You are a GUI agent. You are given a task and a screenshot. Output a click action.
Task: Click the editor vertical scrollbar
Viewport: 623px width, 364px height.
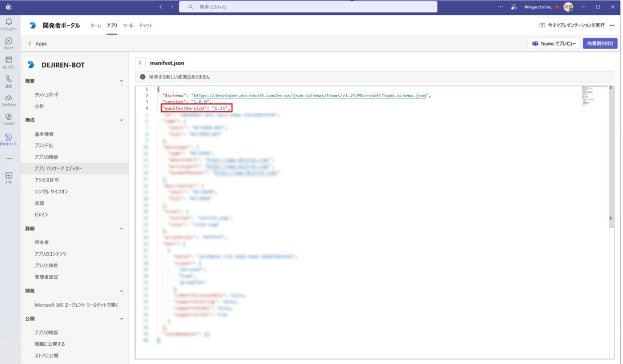[x=611, y=219]
